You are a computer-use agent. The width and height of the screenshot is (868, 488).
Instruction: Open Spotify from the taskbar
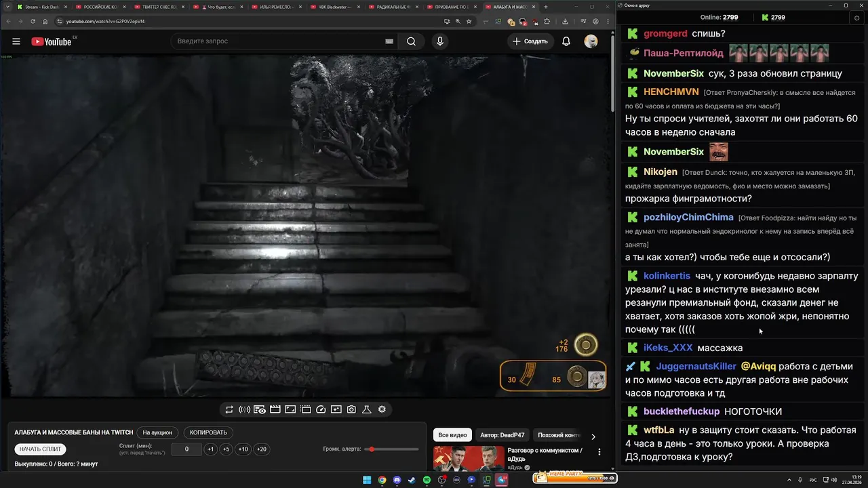tap(427, 480)
